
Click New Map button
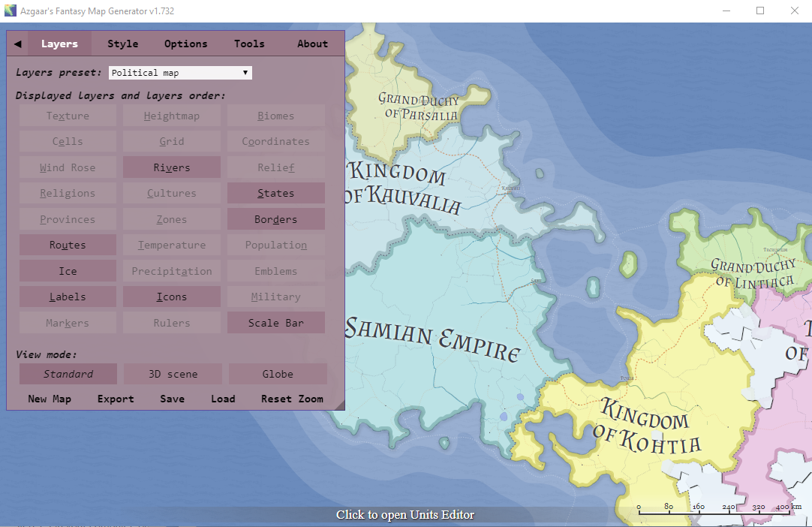50,399
